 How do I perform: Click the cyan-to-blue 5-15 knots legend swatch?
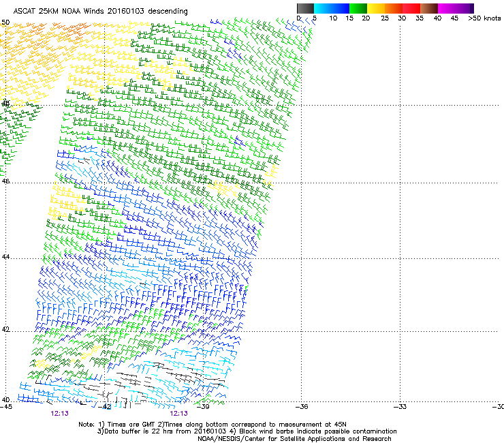[x=332, y=8]
